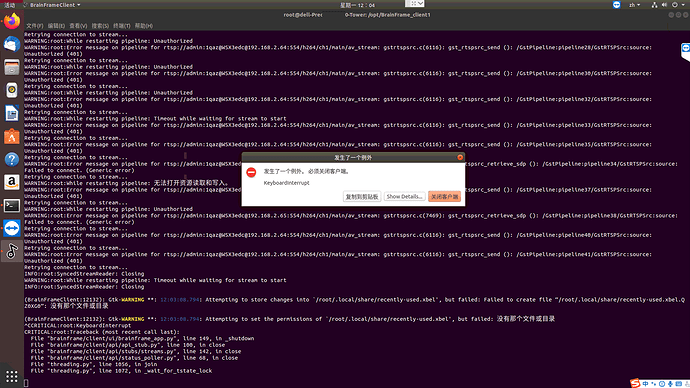Click 复制到剪贴板 button in dialog
Screen dimensions: 690x388
coord(362,197)
